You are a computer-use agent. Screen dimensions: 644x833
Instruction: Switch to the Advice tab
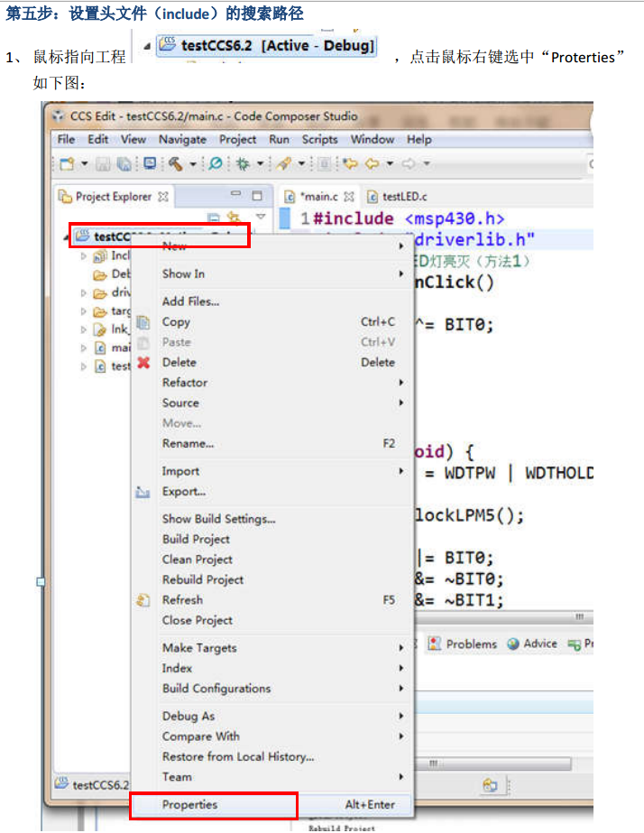pos(532,643)
